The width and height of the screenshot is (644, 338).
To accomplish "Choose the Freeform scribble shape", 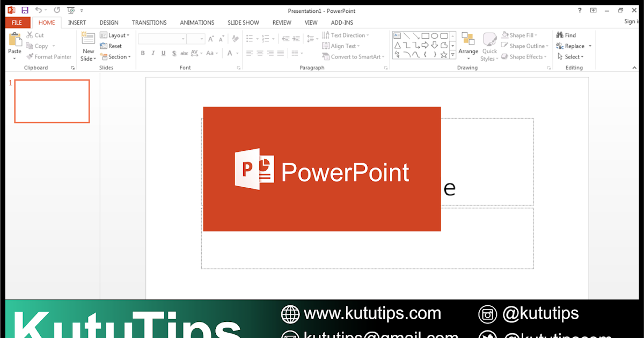I will click(398, 54).
